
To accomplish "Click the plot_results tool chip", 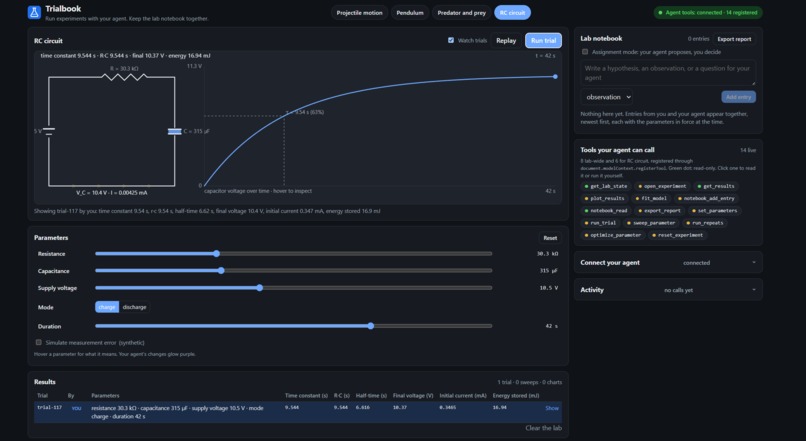I will tap(604, 198).
